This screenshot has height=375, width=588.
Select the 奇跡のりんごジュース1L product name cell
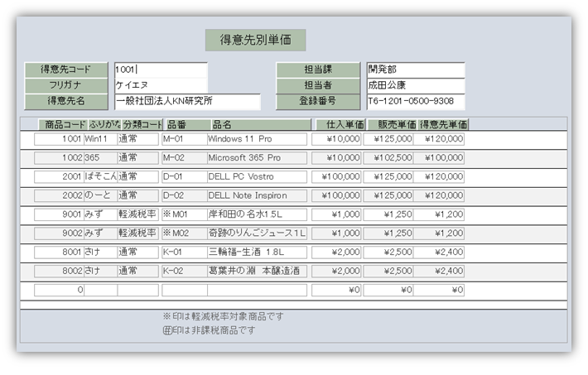(257, 233)
